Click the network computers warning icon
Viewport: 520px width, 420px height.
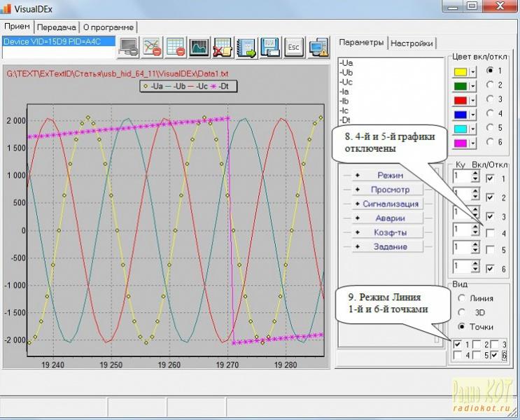(318, 48)
